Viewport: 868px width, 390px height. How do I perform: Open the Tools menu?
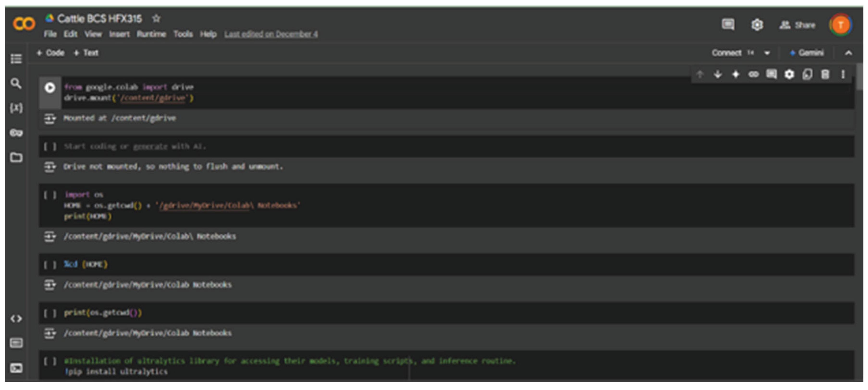(x=183, y=34)
